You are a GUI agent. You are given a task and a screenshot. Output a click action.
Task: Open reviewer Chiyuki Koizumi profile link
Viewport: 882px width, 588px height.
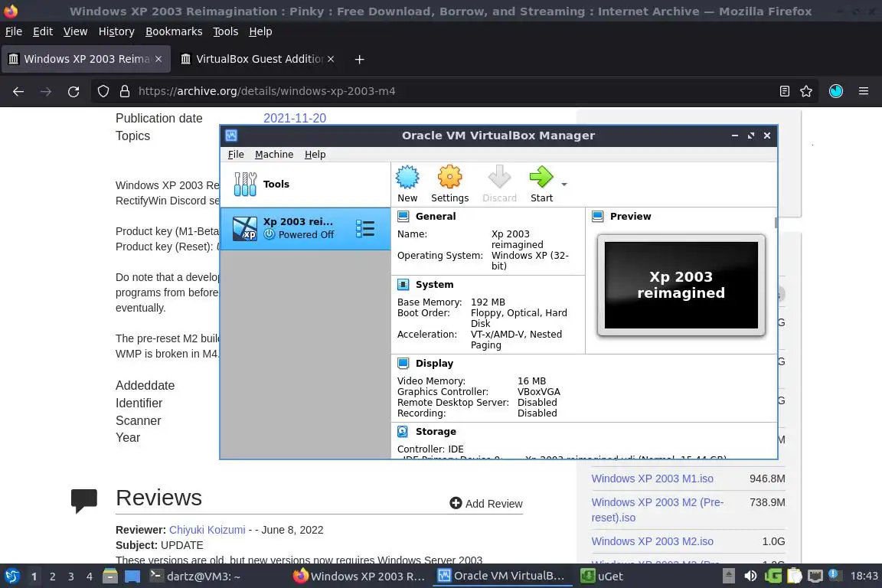pos(207,530)
